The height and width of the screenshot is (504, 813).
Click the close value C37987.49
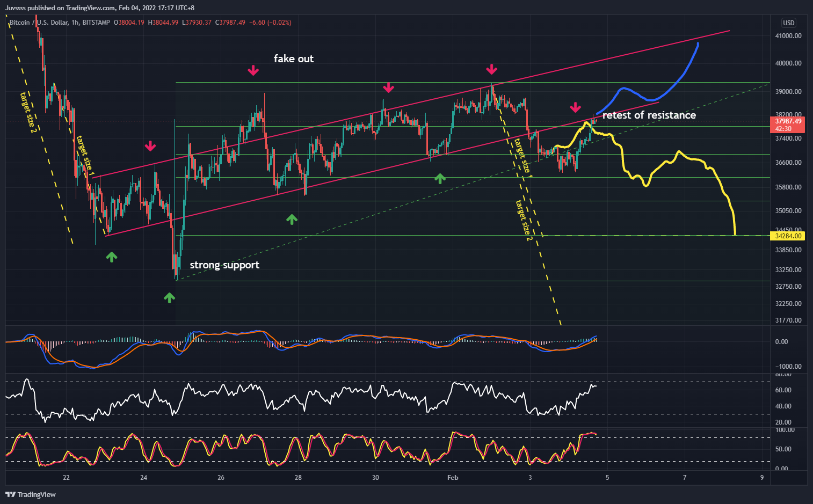point(230,23)
